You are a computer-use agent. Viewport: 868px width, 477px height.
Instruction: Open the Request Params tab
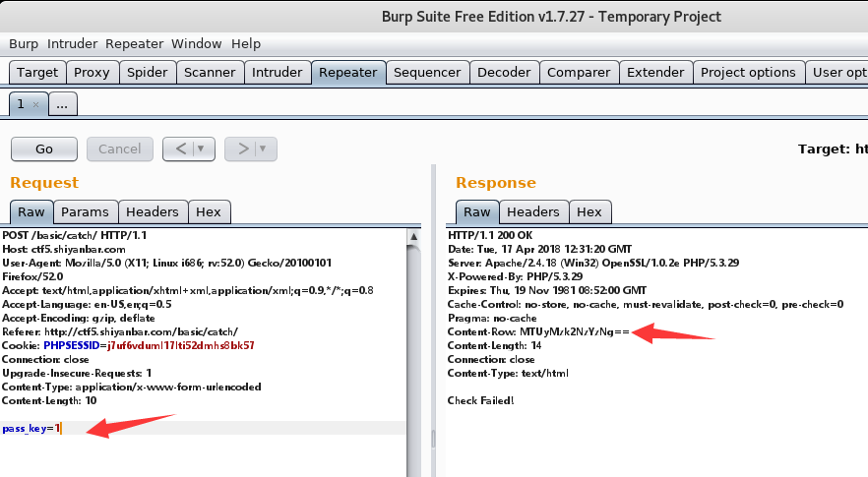(x=86, y=211)
